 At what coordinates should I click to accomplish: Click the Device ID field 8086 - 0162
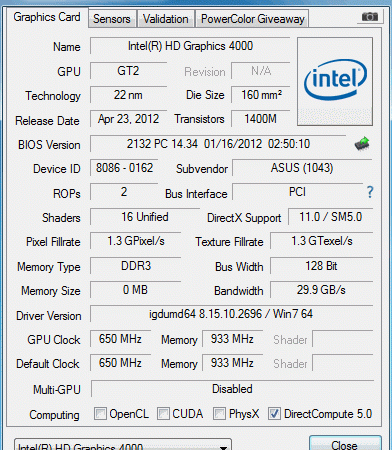click(124, 168)
